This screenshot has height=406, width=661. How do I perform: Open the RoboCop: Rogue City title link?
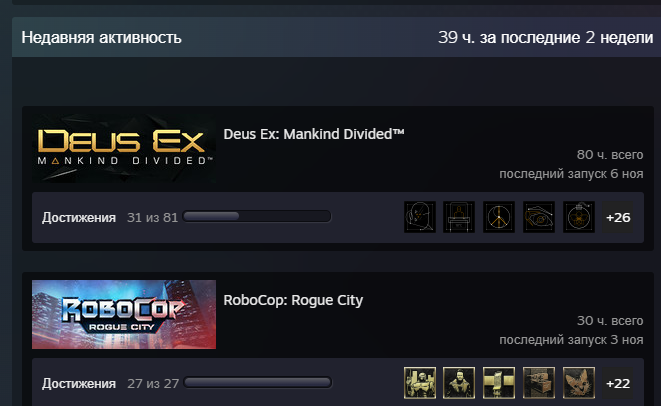pyautogui.click(x=293, y=300)
